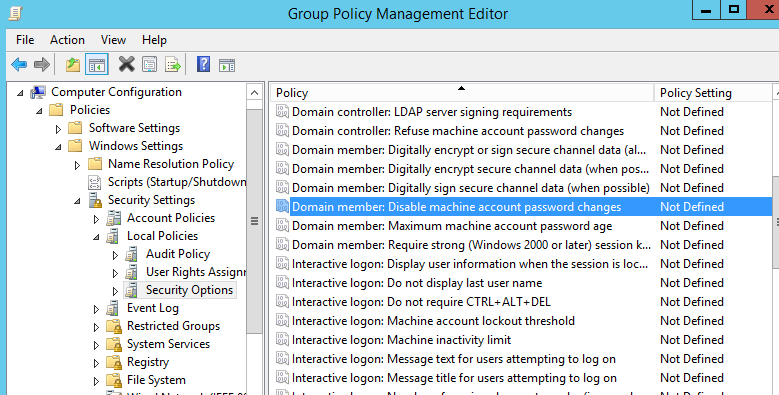779x395 pixels.
Task: Go up one level with folder arrow icon
Action: pyautogui.click(x=73, y=65)
